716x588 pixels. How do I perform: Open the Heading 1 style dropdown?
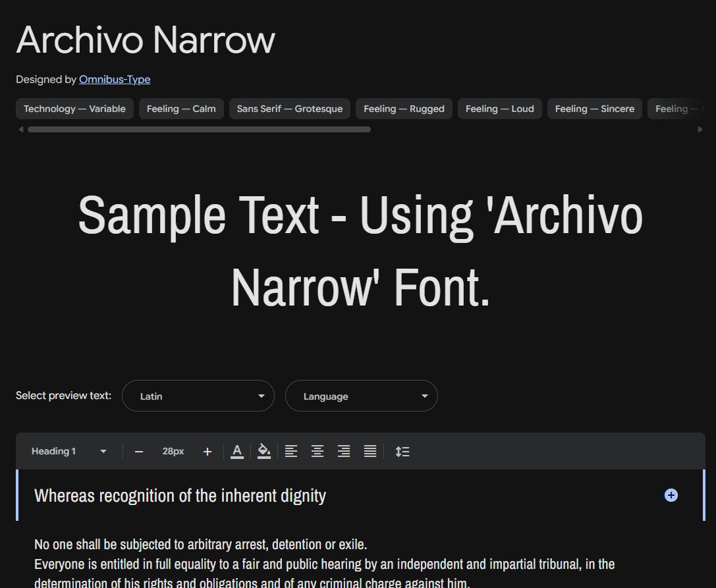[x=69, y=451]
